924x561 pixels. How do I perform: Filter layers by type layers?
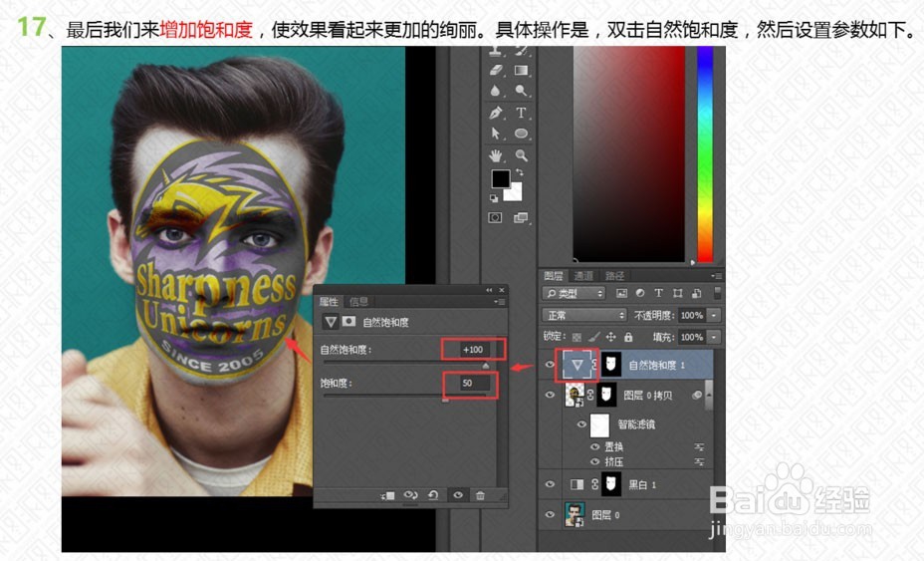pyautogui.click(x=659, y=293)
